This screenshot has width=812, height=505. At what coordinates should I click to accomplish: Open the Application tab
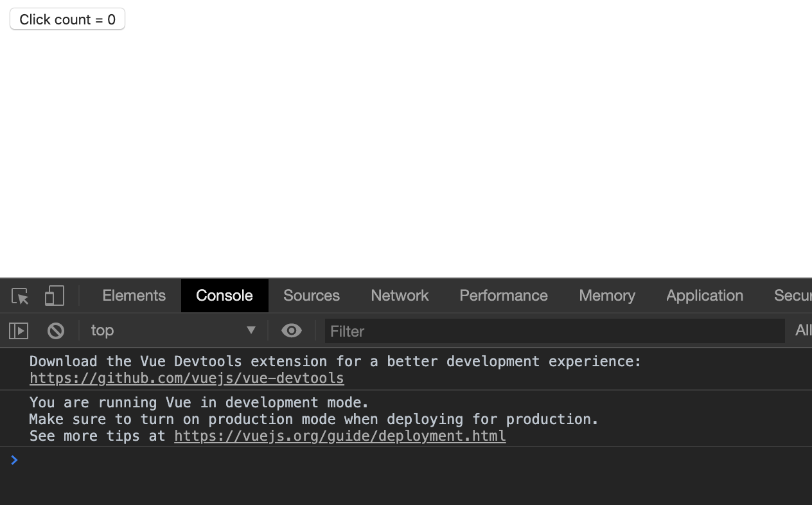pos(705,296)
